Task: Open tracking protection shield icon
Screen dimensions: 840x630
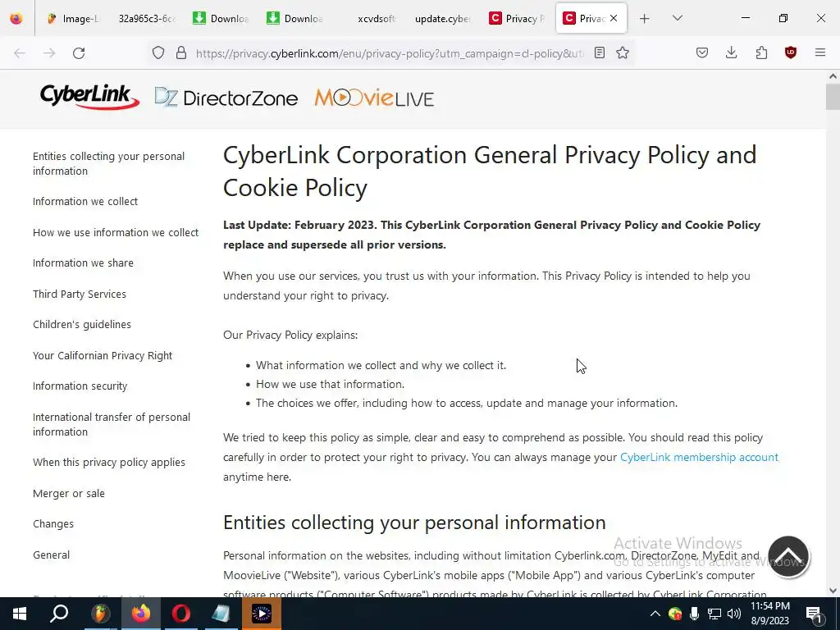Action: (158, 52)
